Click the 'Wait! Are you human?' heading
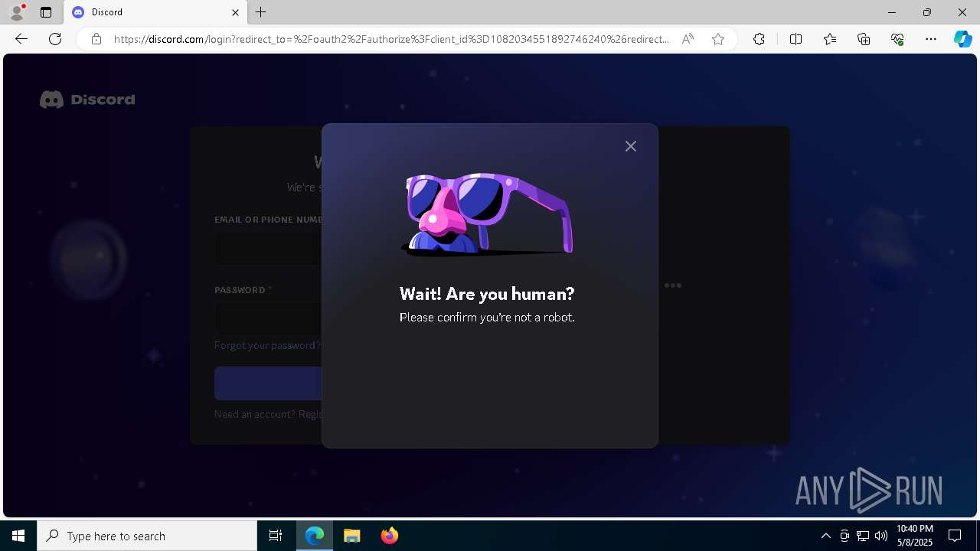 [x=487, y=294]
